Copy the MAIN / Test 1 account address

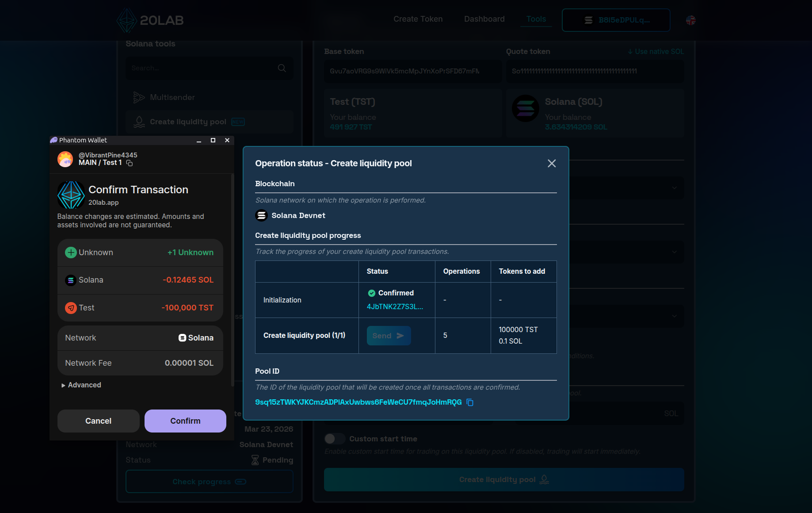pyautogui.click(x=130, y=163)
